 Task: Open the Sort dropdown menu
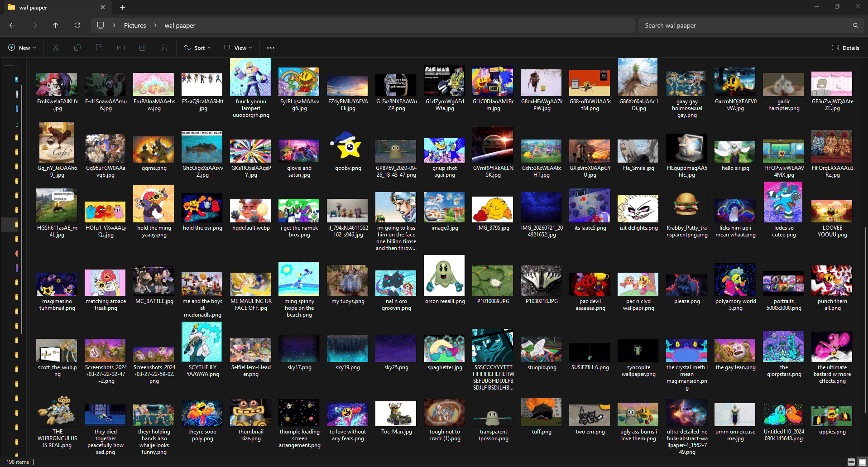(197, 48)
